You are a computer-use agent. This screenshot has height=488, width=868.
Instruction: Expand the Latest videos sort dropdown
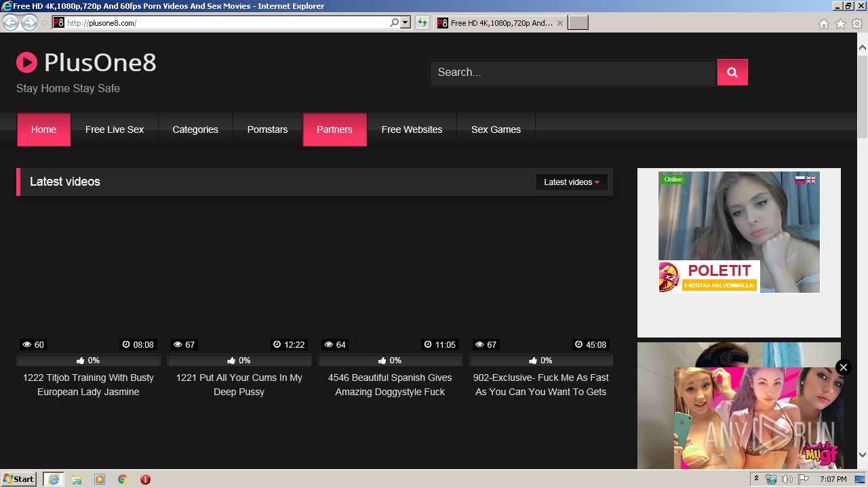pyautogui.click(x=572, y=182)
